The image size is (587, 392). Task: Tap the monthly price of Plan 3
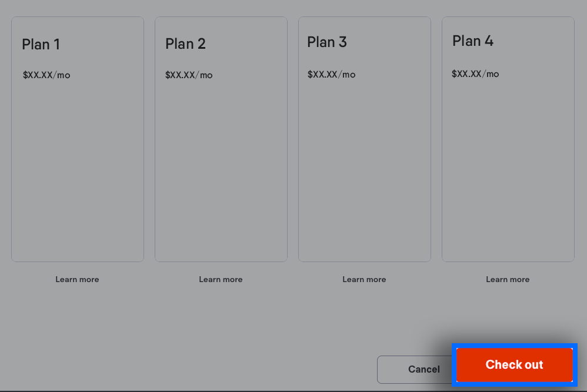331,75
